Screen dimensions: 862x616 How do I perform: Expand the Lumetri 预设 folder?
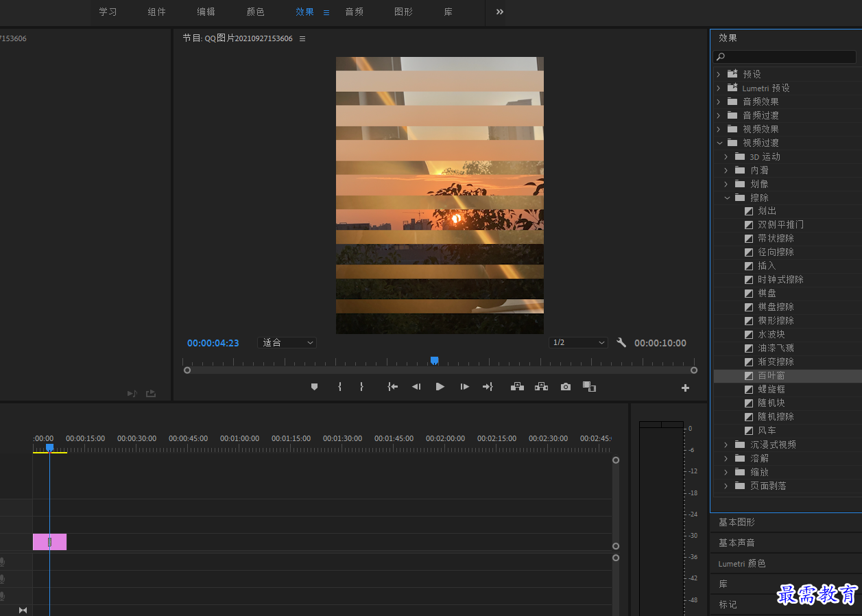719,88
